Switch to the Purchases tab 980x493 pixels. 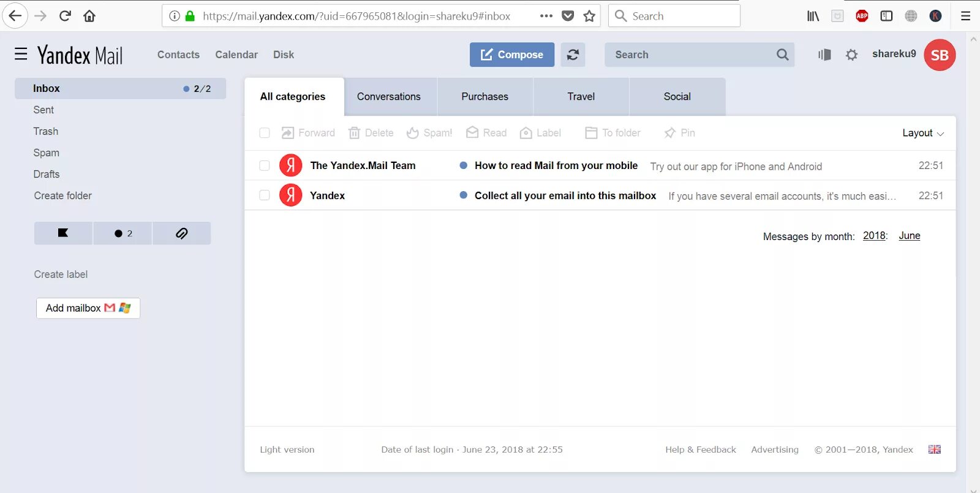(484, 97)
